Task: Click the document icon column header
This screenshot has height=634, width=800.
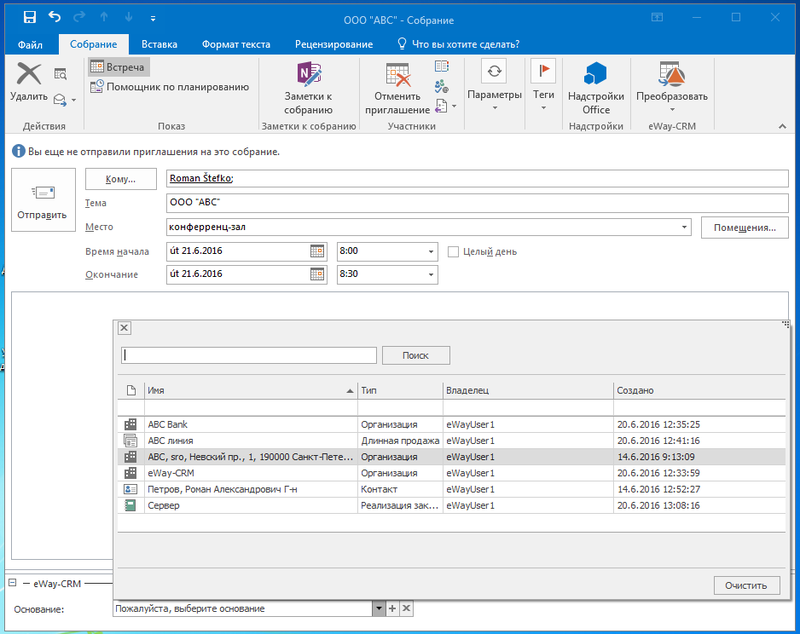Action: pos(131,390)
